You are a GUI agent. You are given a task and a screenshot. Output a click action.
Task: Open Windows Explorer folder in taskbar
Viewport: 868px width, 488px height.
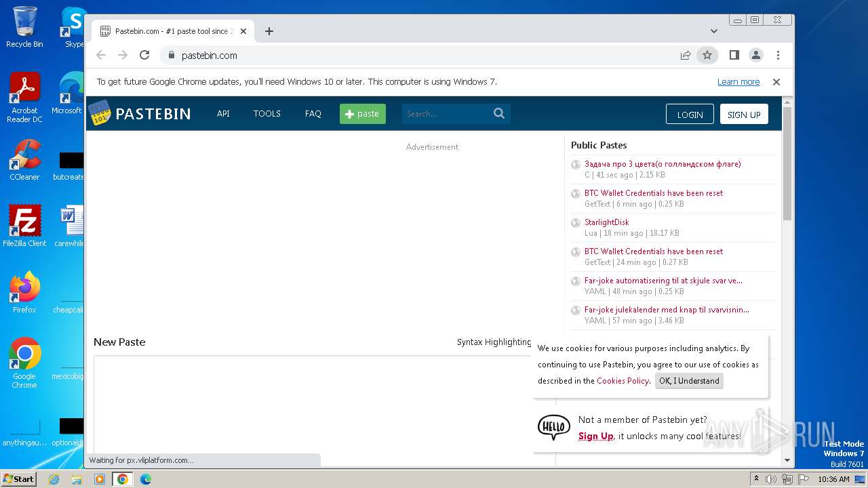click(77, 479)
